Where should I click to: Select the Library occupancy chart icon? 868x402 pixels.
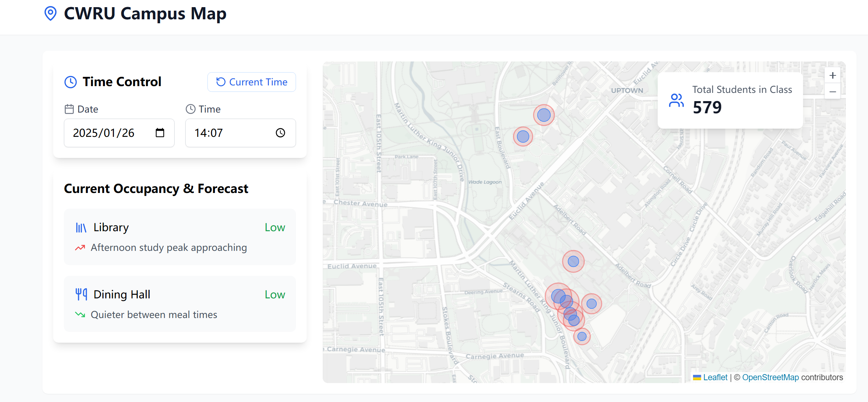[81, 227]
